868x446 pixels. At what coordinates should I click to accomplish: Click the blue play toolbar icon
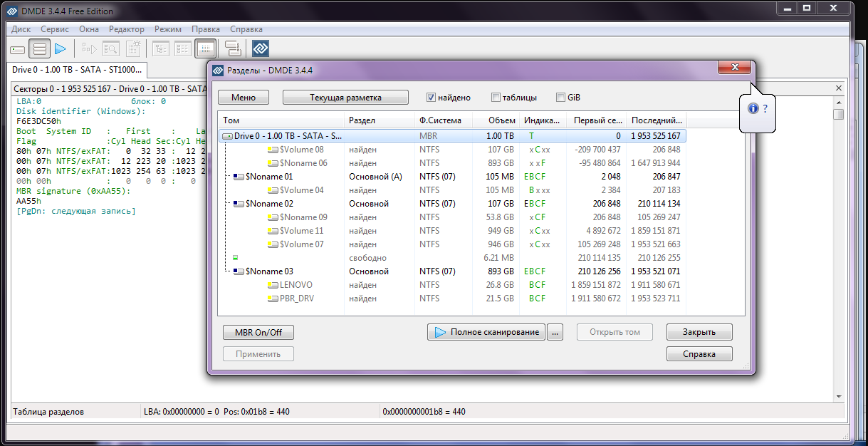coord(61,49)
